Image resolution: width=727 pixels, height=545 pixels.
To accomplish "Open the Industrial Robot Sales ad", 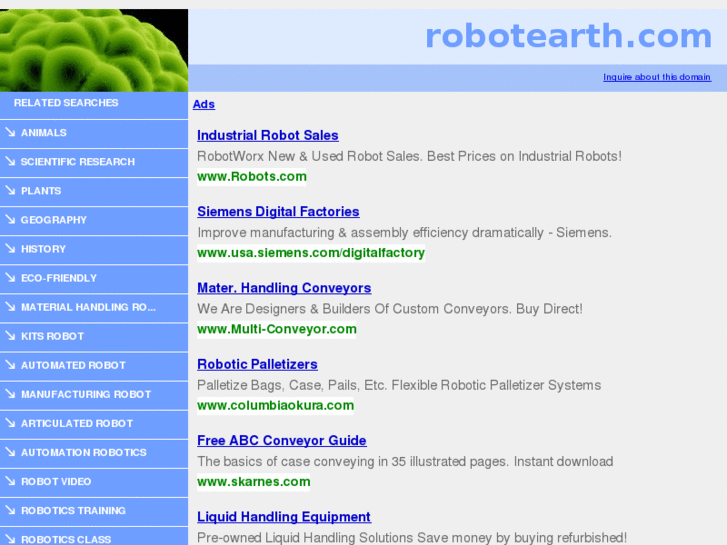I will coord(268,135).
